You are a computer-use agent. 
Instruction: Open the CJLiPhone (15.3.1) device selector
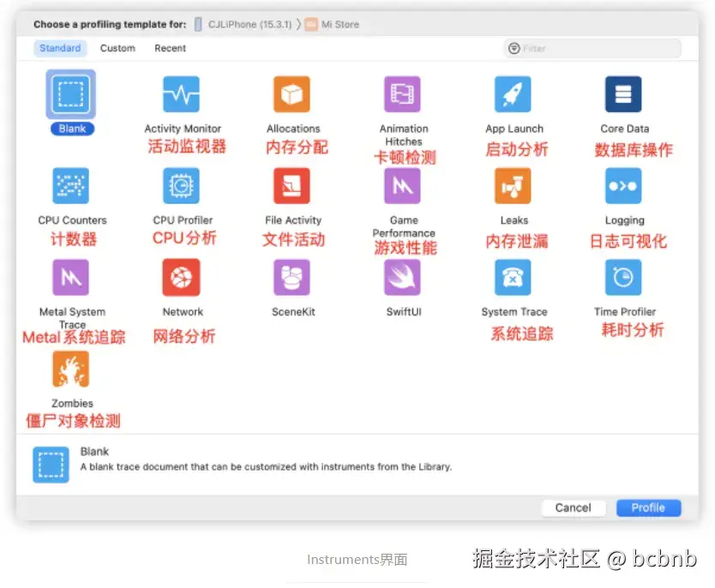tap(243, 24)
